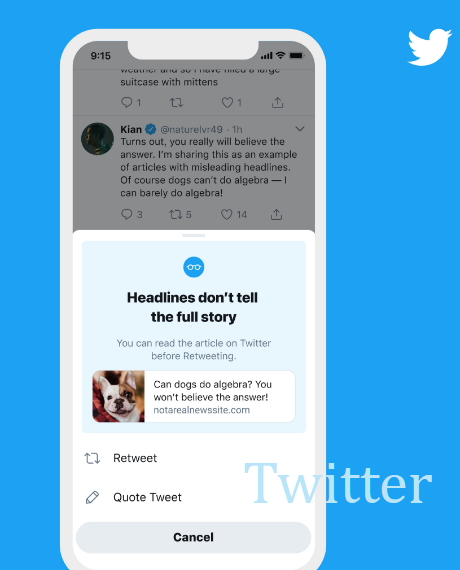
Task: Tap the 'Can dogs do algebra?' headline
Action: (212, 391)
